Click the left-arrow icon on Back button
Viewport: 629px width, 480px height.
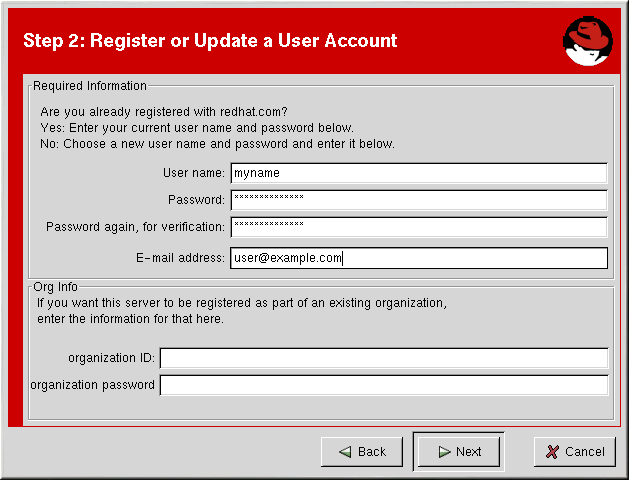pos(345,452)
